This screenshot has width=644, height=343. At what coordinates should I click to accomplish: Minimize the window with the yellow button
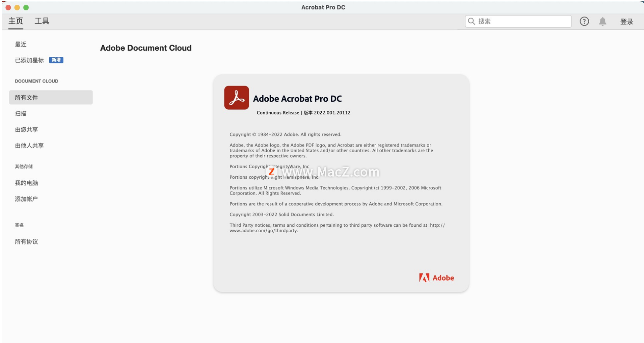pos(17,7)
